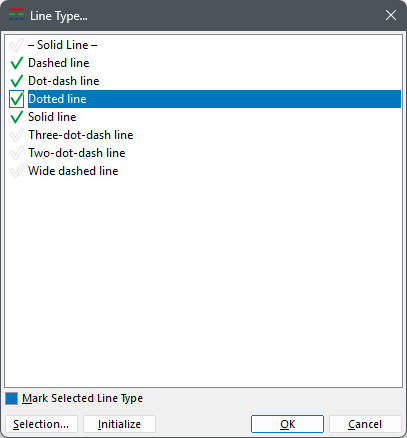Enable the Two-dot-dash line checkmark
Screen dimensions: 407x438
pyautogui.click(x=16, y=153)
